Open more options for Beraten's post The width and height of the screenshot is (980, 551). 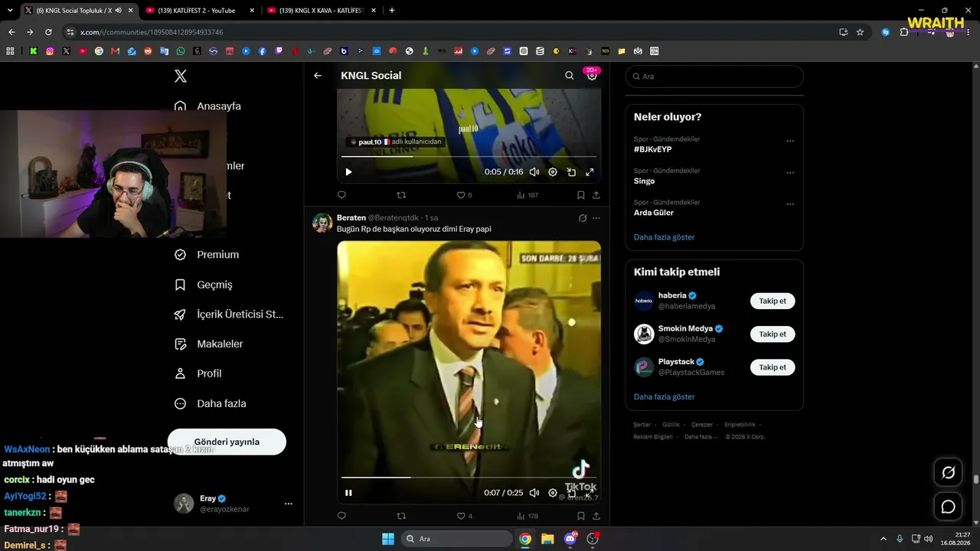596,218
